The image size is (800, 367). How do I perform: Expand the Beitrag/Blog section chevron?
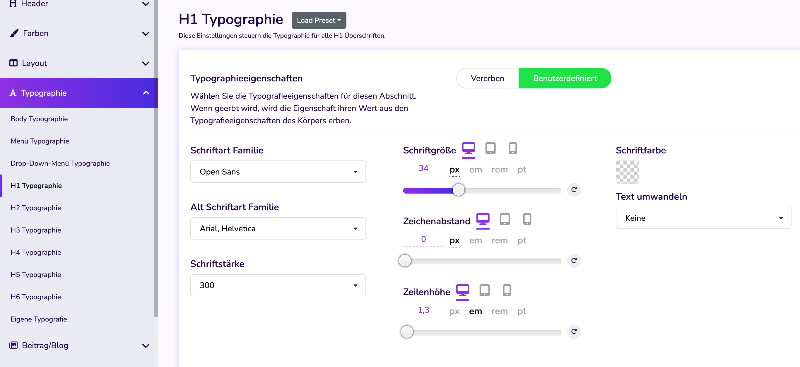145,346
